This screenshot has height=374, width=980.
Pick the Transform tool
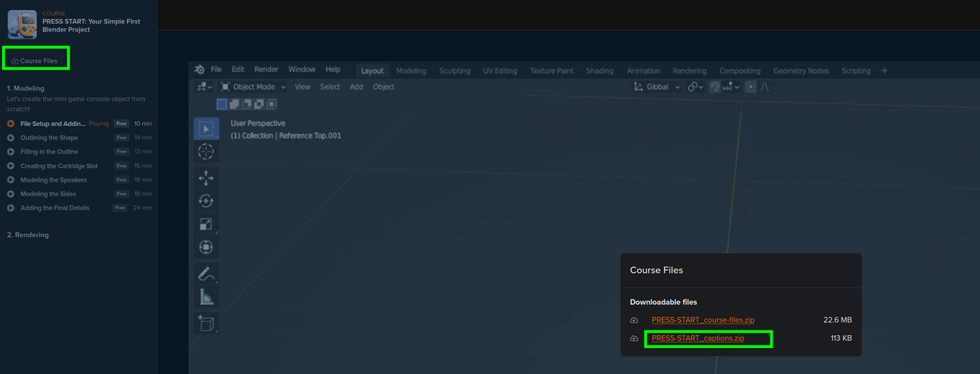[x=206, y=247]
